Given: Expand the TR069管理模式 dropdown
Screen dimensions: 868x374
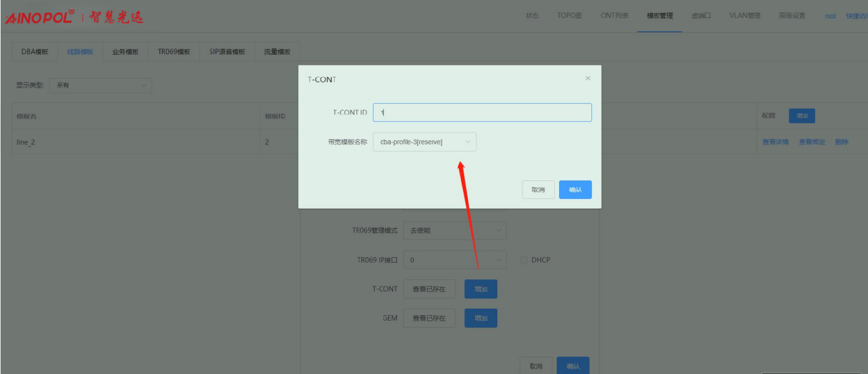Looking at the screenshot, I should [455, 231].
